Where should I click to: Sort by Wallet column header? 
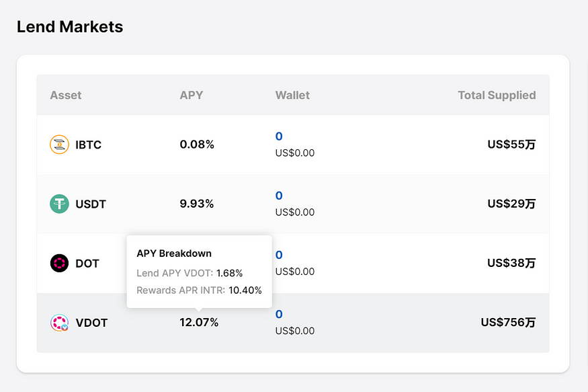click(292, 95)
